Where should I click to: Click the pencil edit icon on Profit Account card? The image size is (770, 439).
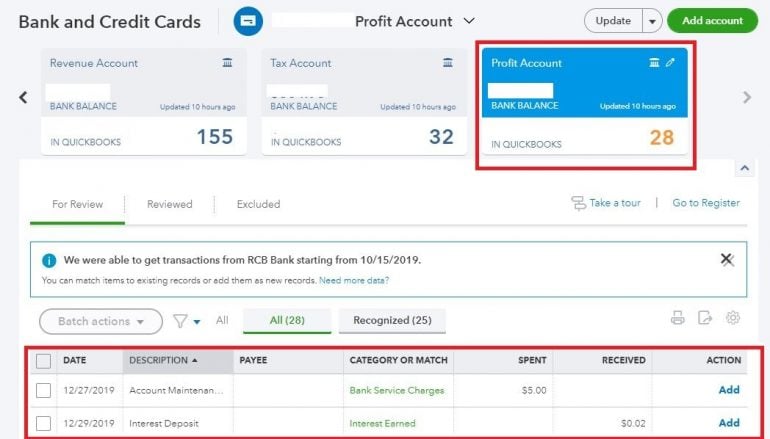tap(671, 63)
